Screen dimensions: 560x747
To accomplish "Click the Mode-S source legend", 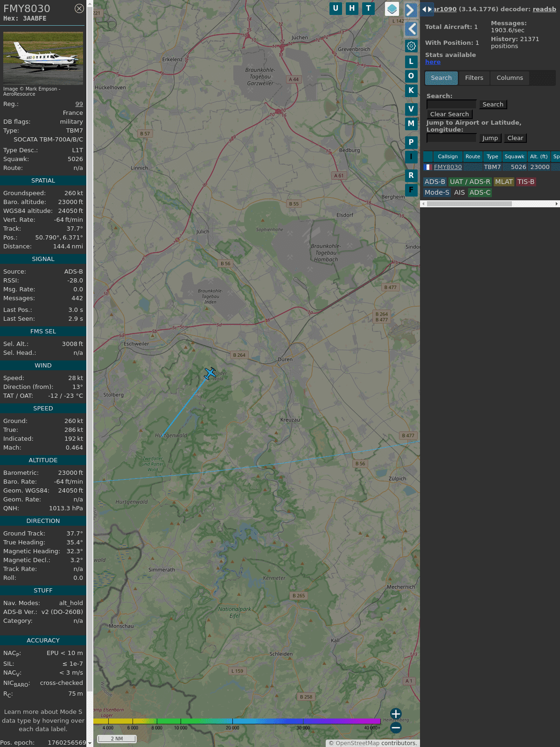I will 437,193.
